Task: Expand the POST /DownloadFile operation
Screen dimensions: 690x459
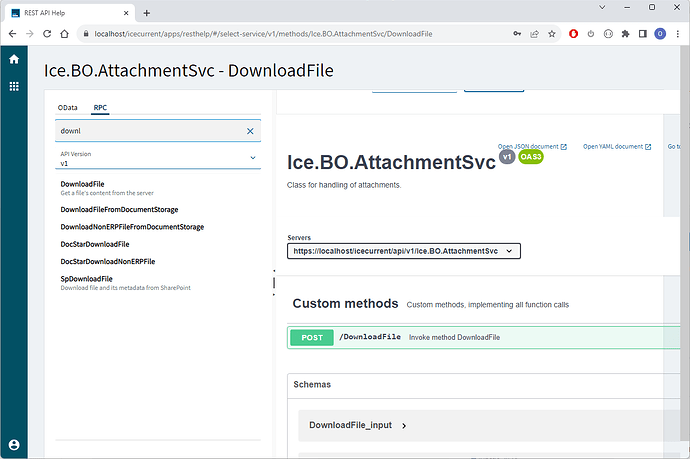Action: pos(484,338)
